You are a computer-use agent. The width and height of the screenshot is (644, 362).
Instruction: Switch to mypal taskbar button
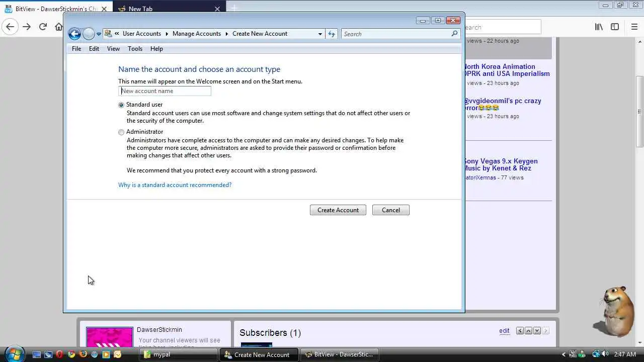click(x=179, y=354)
